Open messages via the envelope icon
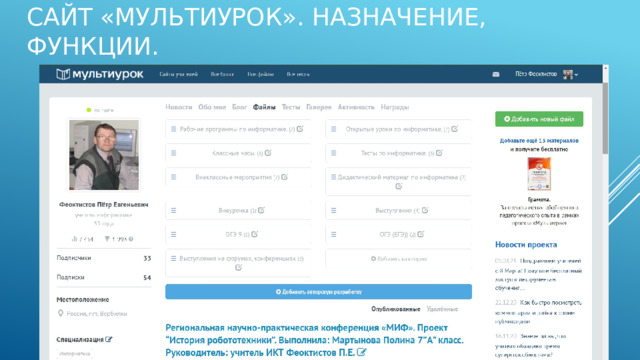The height and width of the screenshot is (360, 640). click(x=496, y=74)
